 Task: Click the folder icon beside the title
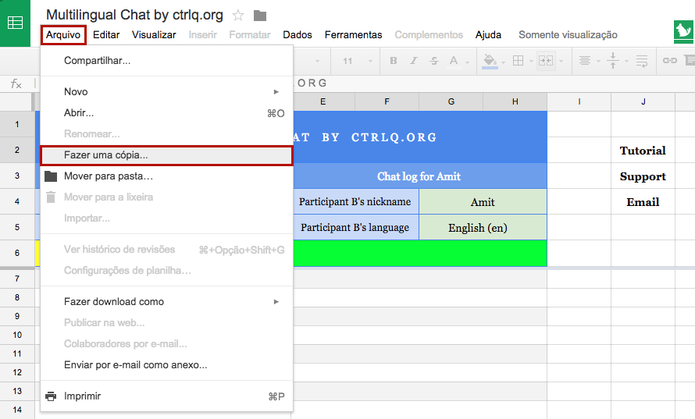(260, 16)
